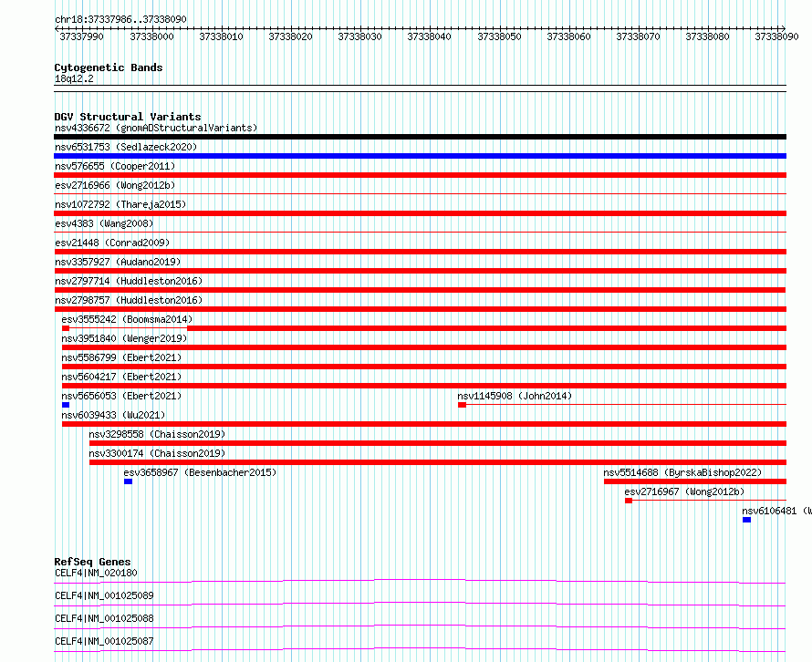The width and height of the screenshot is (812, 662).
Task: Open first Chaisson2019 variant nsv3298558
Action: pos(158,434)
